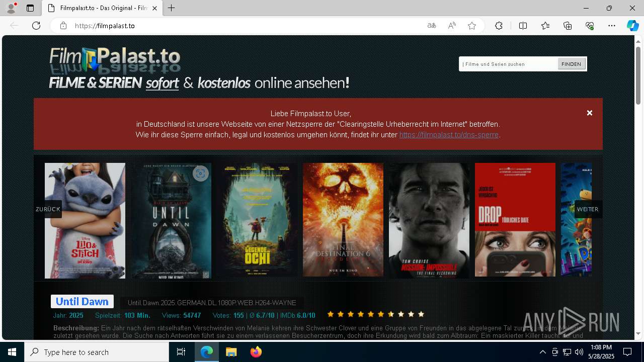Click the FINDEN search button
Viewport: 644px width, 362px height.
571,64
